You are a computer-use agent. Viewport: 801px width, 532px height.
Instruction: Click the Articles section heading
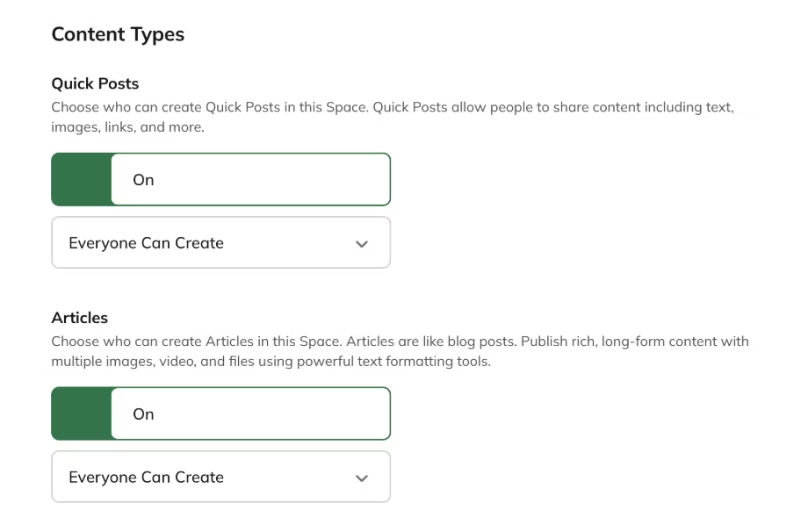tap(80, 318)
